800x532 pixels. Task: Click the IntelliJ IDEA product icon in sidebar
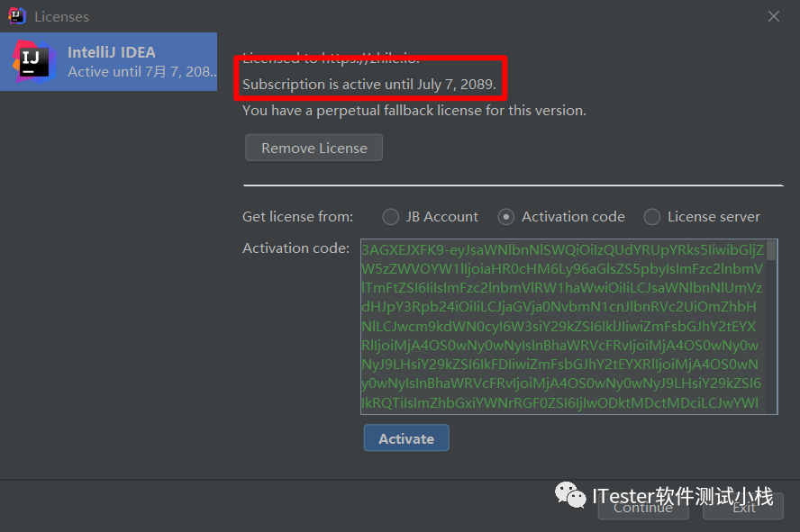point(35,61)
